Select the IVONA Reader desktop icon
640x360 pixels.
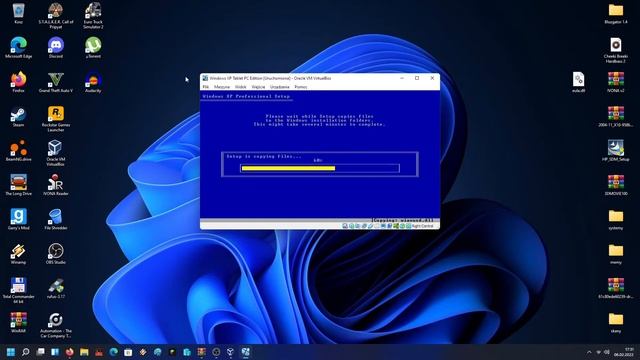point(56,185)
